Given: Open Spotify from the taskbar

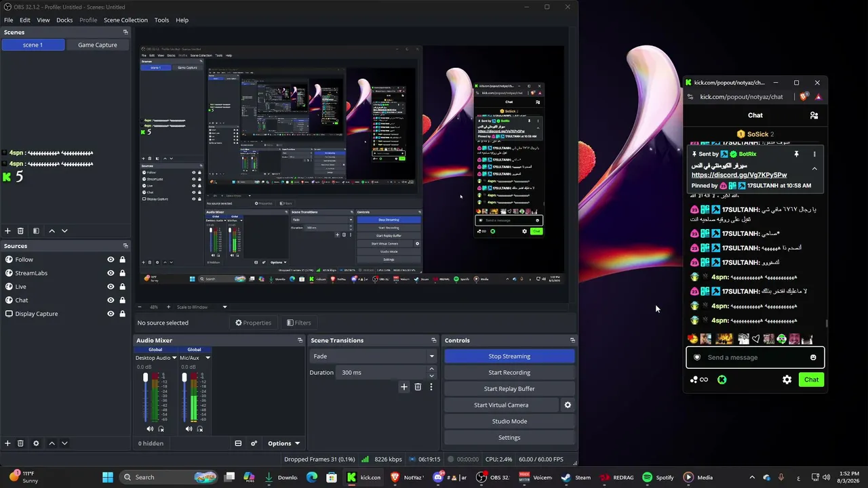Looking at the screenshot, I should click(658, 477).
